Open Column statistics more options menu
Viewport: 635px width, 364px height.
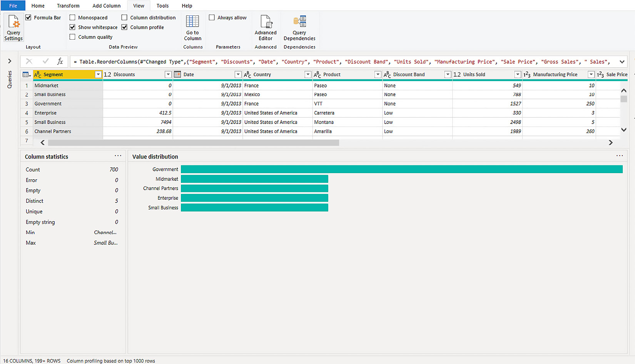118,156
